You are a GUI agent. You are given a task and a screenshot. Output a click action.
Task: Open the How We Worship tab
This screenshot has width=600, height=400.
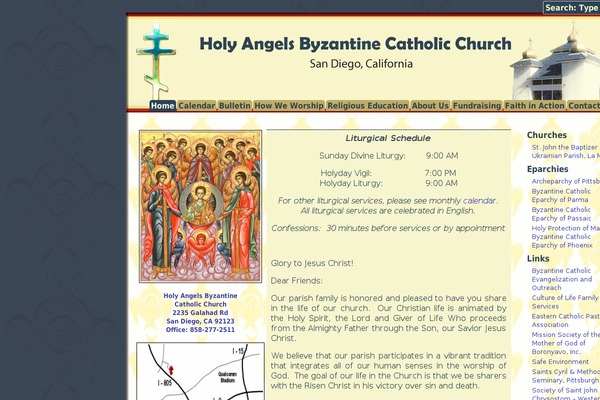pos(289,106)
